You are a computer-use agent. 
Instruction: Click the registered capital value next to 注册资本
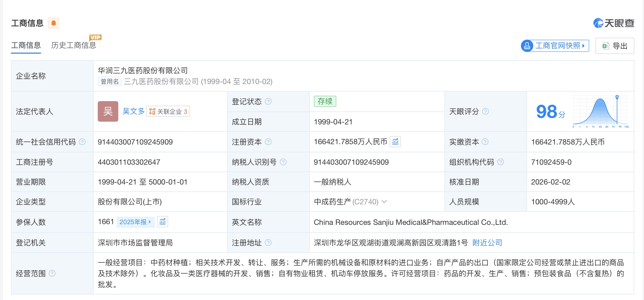tap(350, 142)
